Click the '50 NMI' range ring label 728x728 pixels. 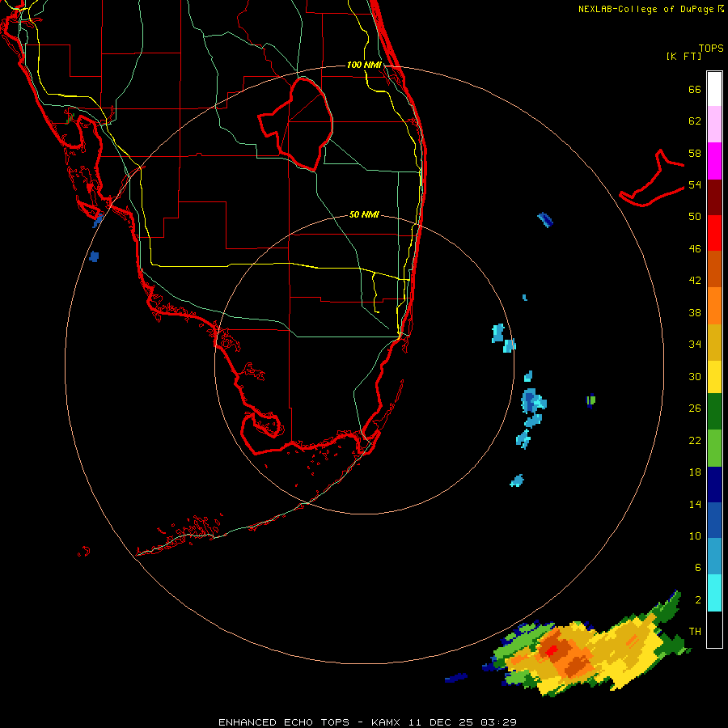click(365, 214)
